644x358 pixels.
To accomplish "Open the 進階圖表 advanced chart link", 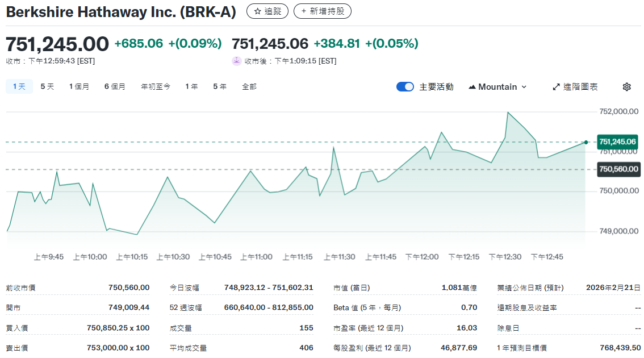I will pyautogui.click(x=575, y=87).
